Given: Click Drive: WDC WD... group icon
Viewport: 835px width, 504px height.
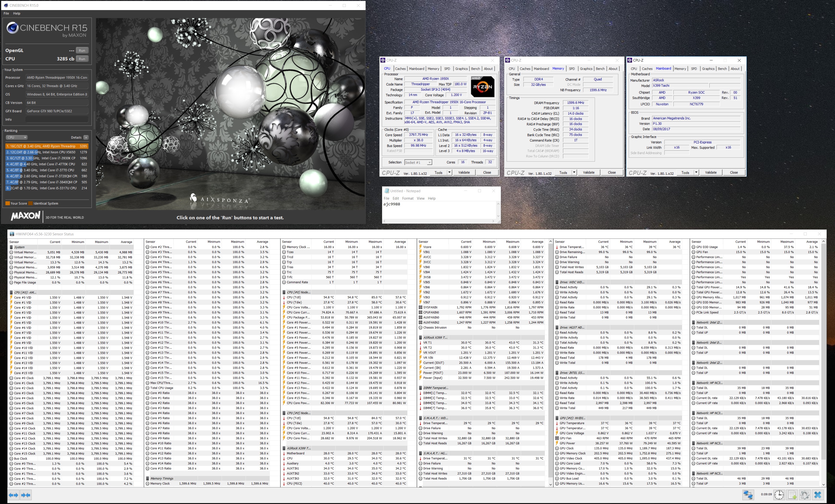Looking at the screenshot, I should click(557, 282).
